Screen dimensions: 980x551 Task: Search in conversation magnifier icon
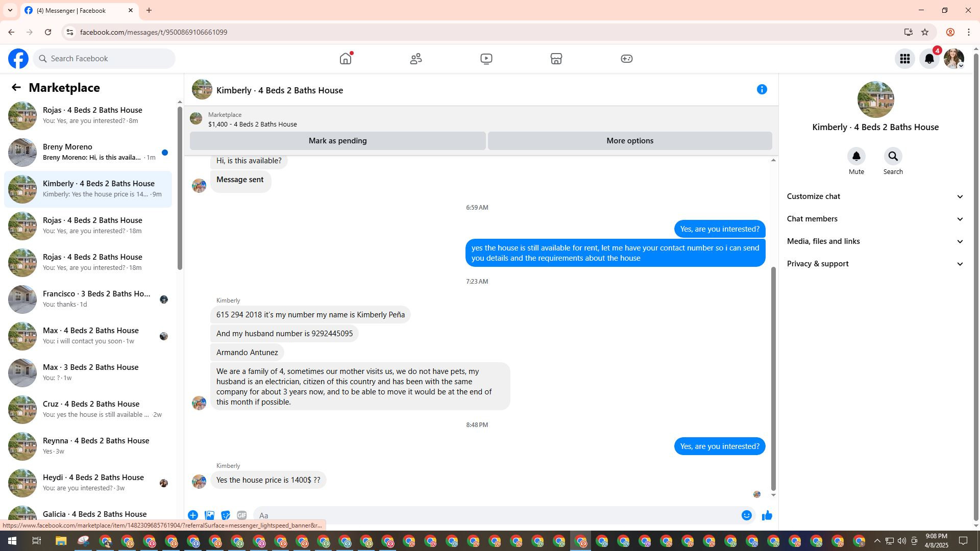coord(893,157)
